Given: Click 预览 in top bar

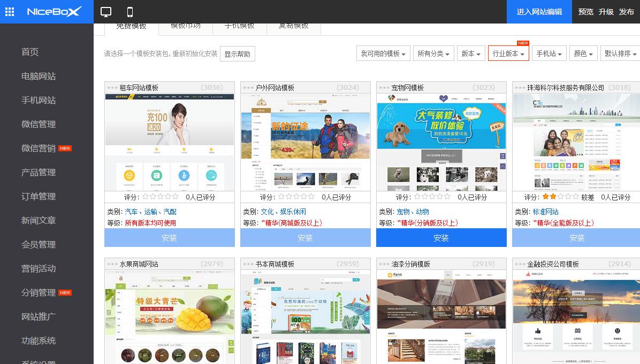Looking at the screenshot, I should point(586,12).
